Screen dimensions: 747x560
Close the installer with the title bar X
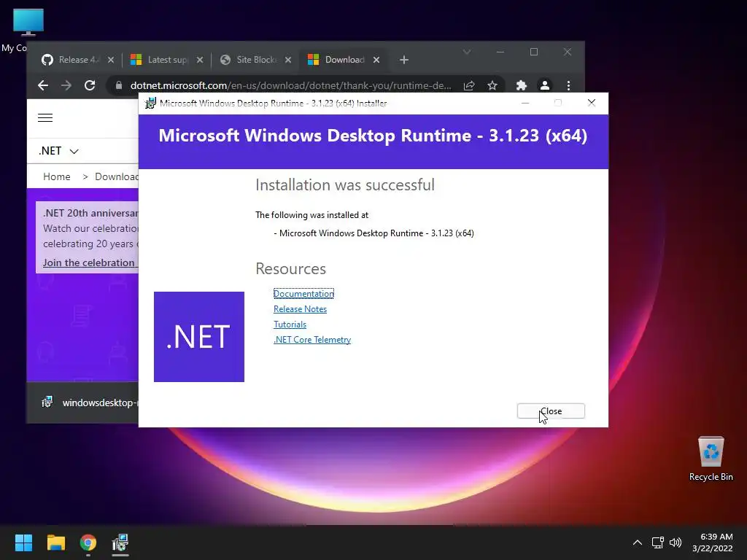click(x=591, y=103)
